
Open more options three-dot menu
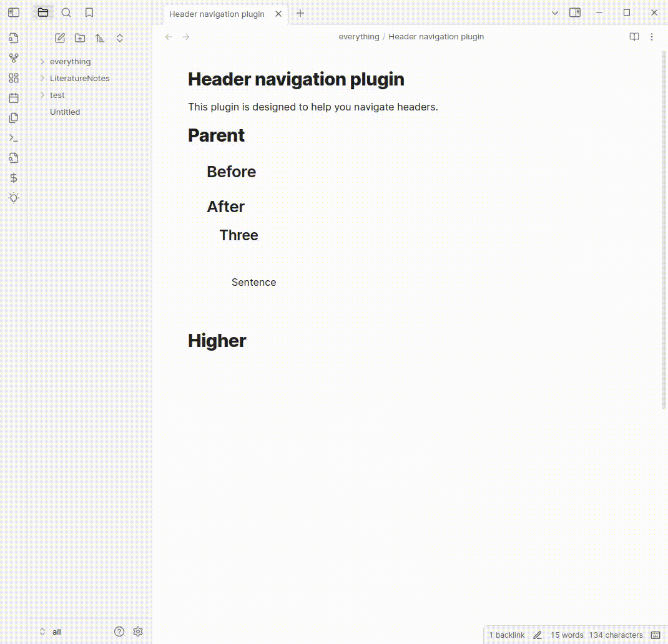[x=651, y=37]
